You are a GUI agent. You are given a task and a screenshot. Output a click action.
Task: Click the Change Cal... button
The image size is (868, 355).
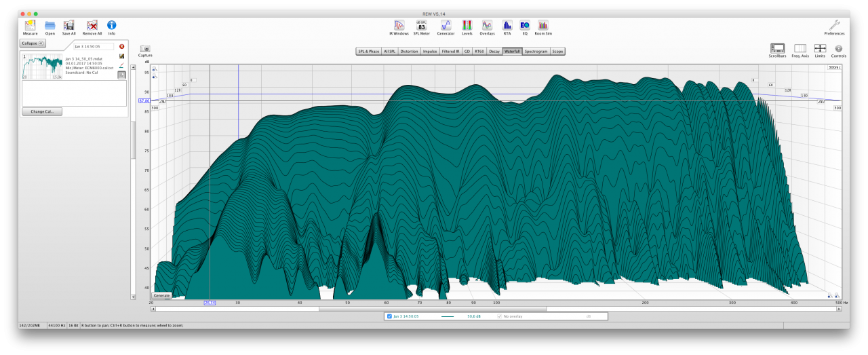(x=42, y=111)
